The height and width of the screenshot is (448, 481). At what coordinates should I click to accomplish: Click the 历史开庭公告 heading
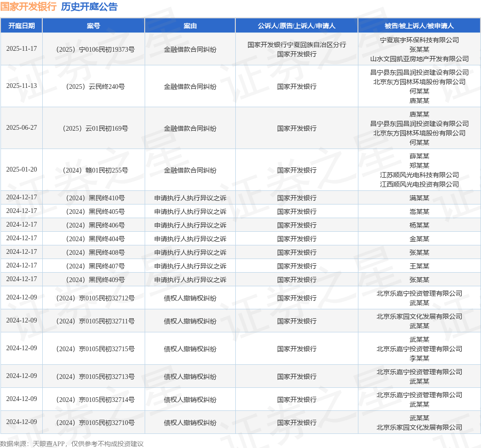(x=89, y=7)
